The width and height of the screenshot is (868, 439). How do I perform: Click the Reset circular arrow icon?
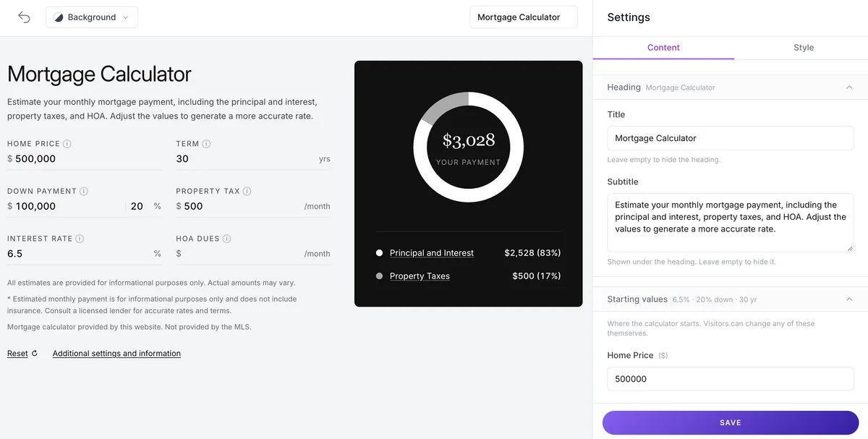[x=35, y=354]
